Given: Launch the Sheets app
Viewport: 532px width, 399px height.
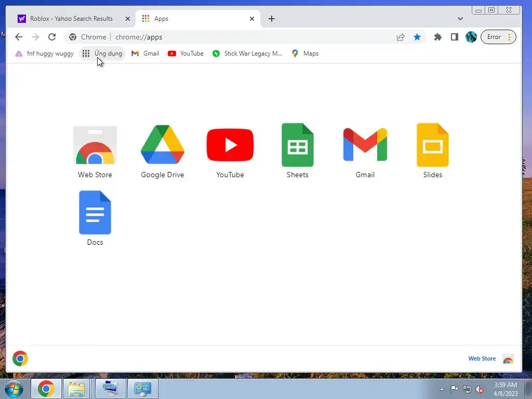Looking at the screenshot, I should pos(298,145).
